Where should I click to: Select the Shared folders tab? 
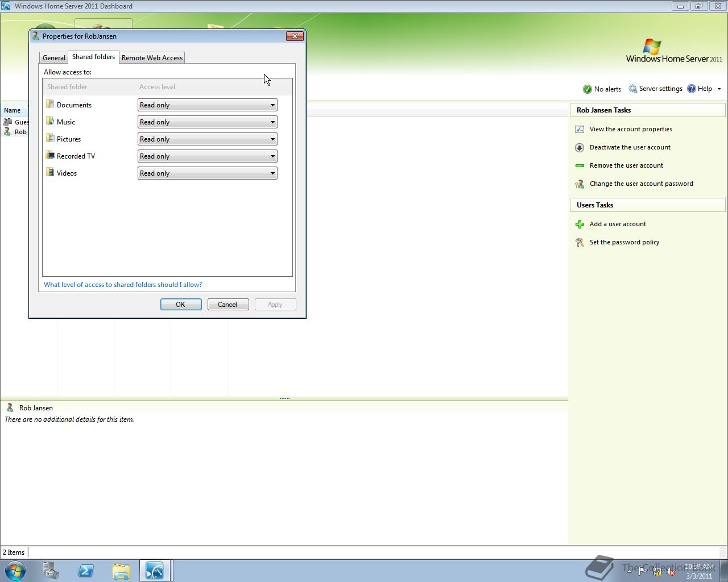[93, 57]
